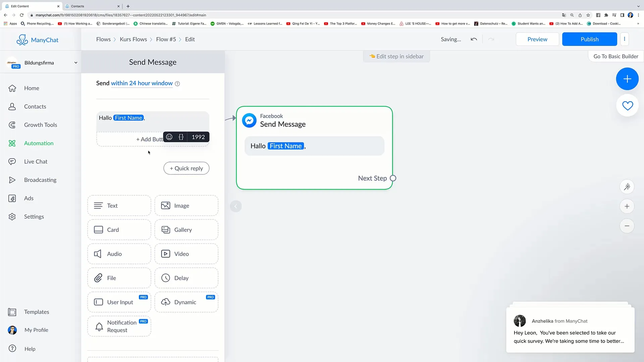The image size is (644, 362).
Task: Click the Help question mark icon
Action: (12, 349)
